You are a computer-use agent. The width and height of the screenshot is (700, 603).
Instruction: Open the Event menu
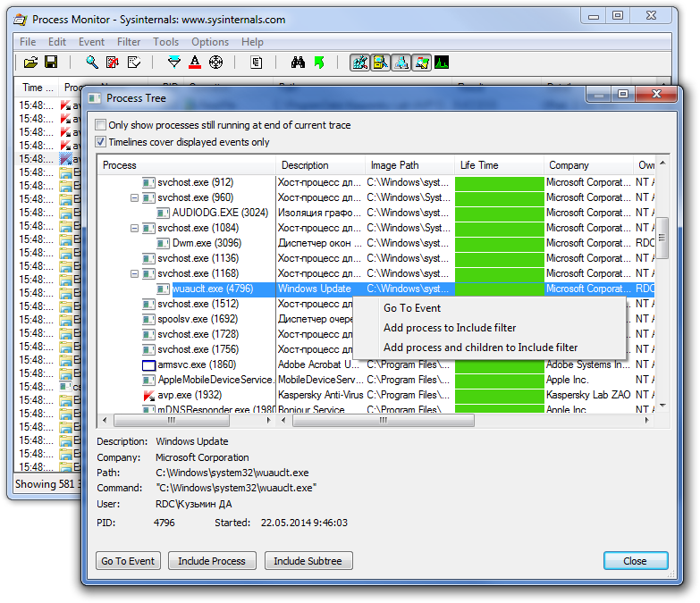pyautogui.click(x=91, y=42)
